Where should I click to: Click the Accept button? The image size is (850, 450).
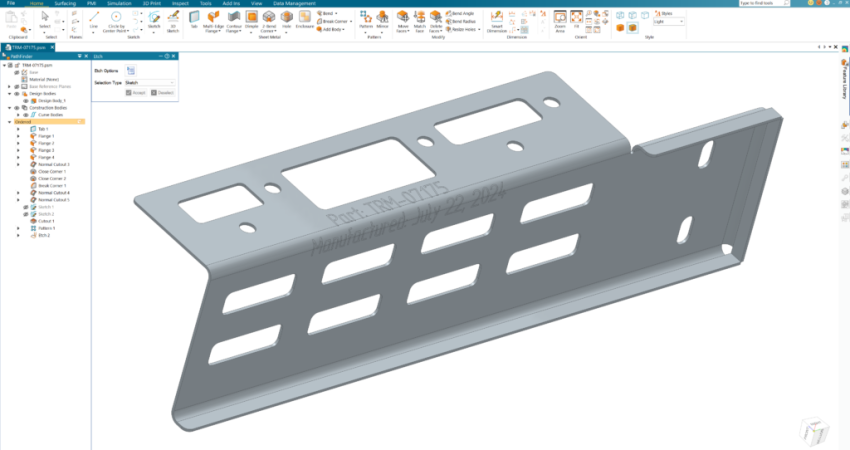[x=136, y=94]
